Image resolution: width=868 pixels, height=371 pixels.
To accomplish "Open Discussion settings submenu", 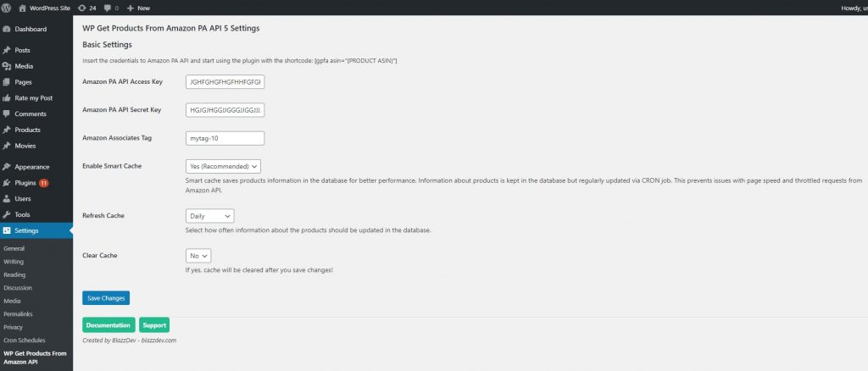I will point(18,288).
